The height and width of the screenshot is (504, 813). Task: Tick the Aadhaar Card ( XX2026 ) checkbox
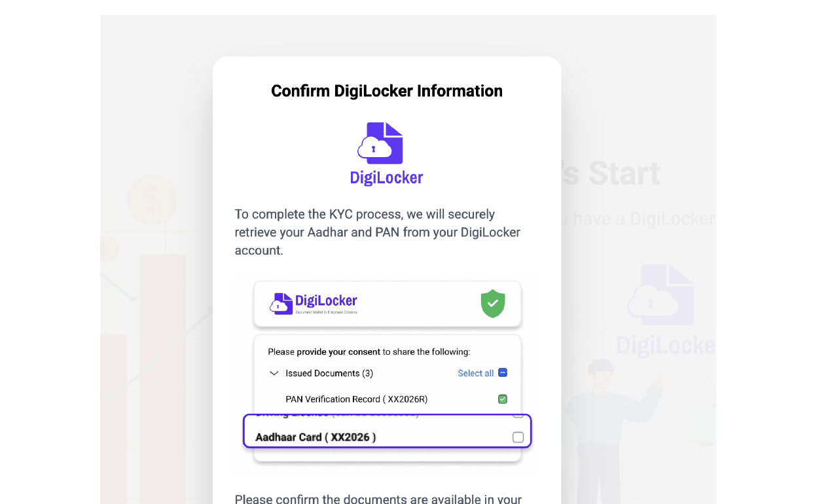tap(518, 437)
